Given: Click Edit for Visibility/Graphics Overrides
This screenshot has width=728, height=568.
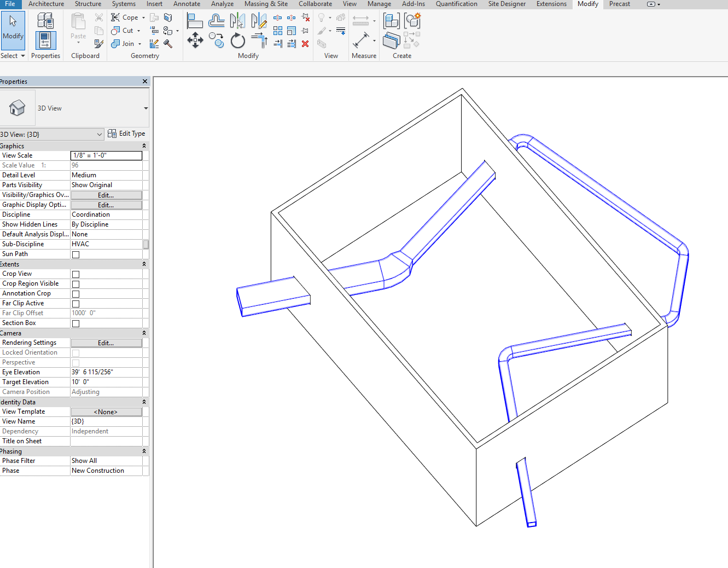Looking at the screenshot, I should (106, 195).
